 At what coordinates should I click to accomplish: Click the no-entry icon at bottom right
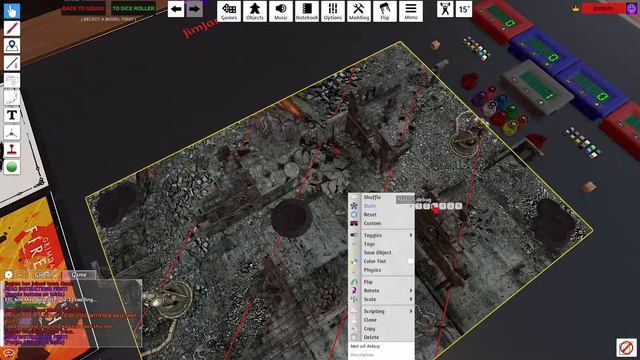pos(627,348)
